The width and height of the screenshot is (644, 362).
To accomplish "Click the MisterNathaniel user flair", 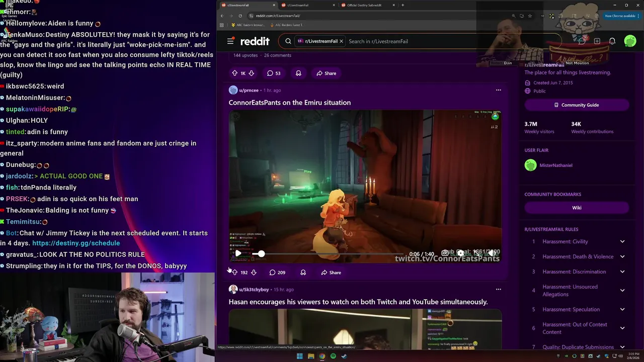I will [x=555, y=165].
